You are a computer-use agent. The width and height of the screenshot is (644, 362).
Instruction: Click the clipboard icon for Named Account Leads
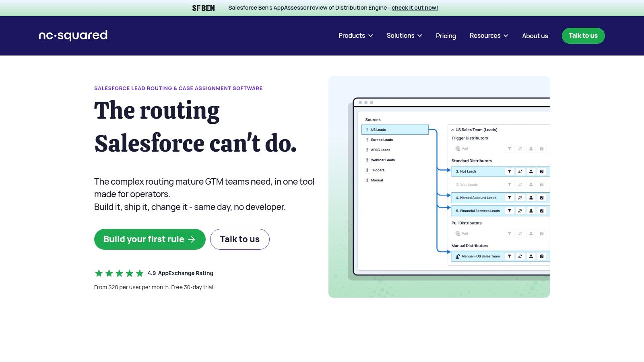pos(542,197)
